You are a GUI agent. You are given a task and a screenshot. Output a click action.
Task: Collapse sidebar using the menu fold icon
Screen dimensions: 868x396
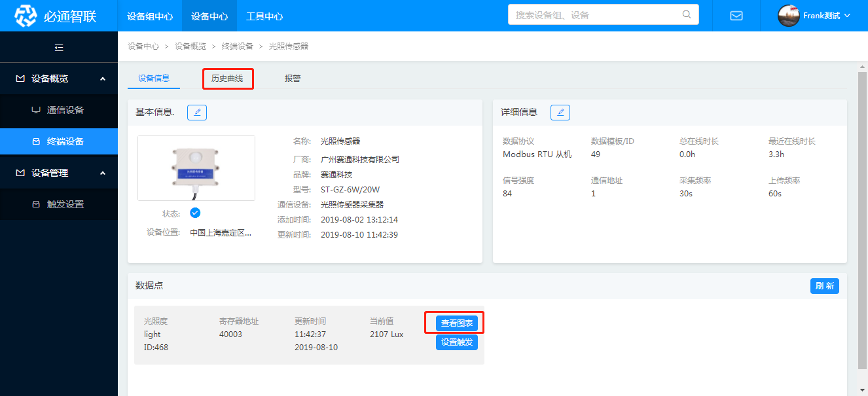(x=59, y=47)
